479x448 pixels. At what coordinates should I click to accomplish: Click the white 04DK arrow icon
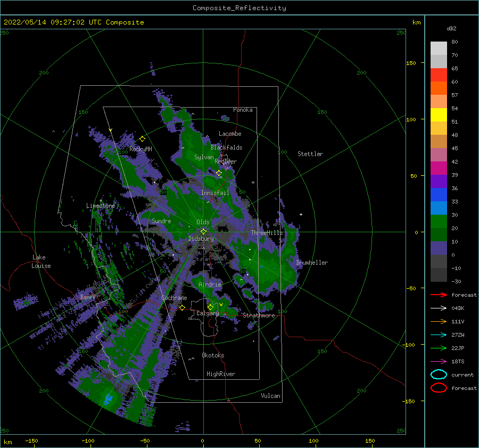tap(439, 308)
